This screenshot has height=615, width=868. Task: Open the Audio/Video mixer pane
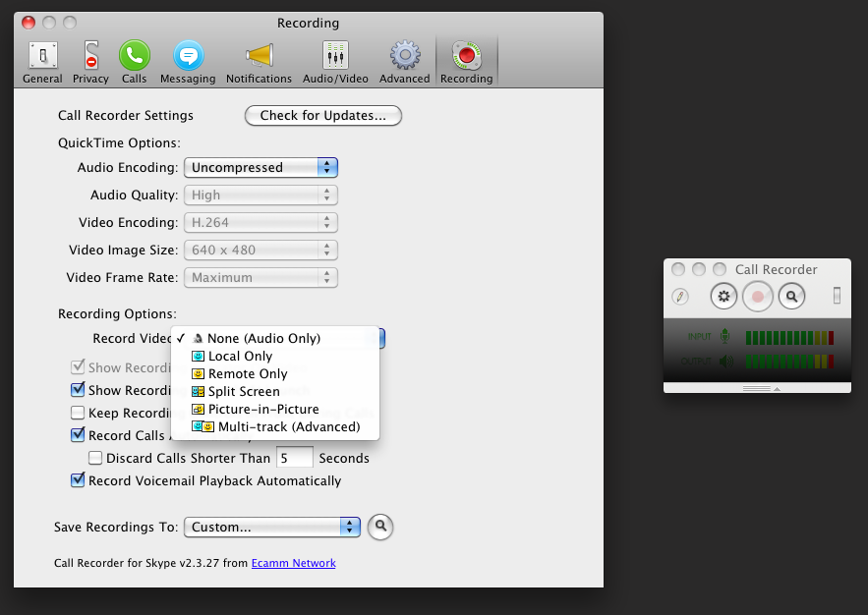click(x=335, y=63)
